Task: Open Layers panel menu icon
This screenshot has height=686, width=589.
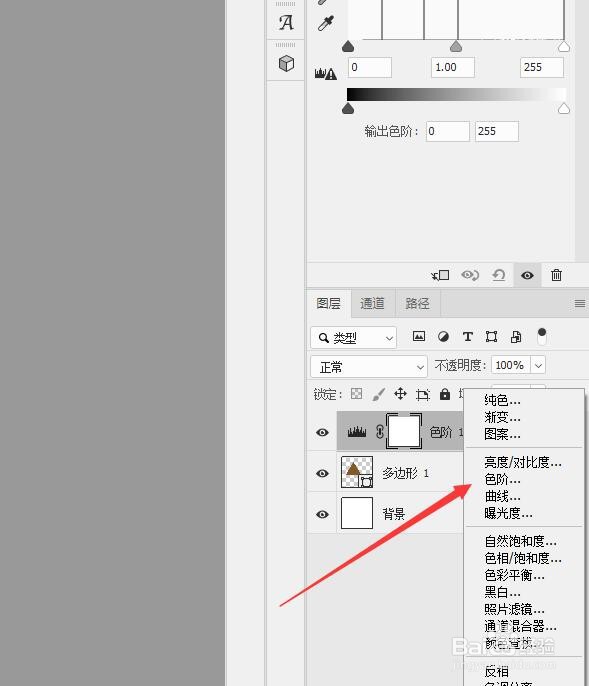Action: tap(580, 303)
